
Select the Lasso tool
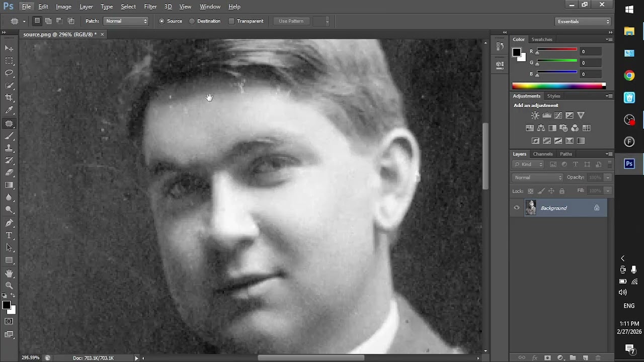point(9,73)
